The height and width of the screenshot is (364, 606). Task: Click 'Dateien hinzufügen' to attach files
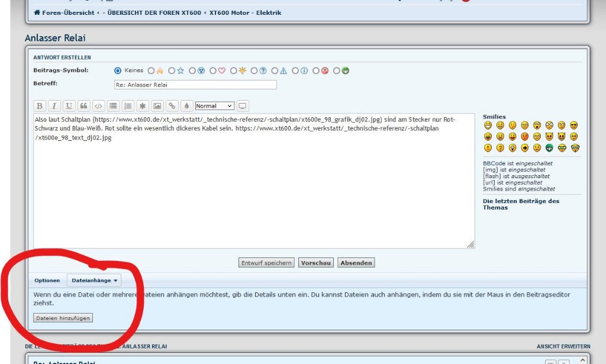click(63, 318)
